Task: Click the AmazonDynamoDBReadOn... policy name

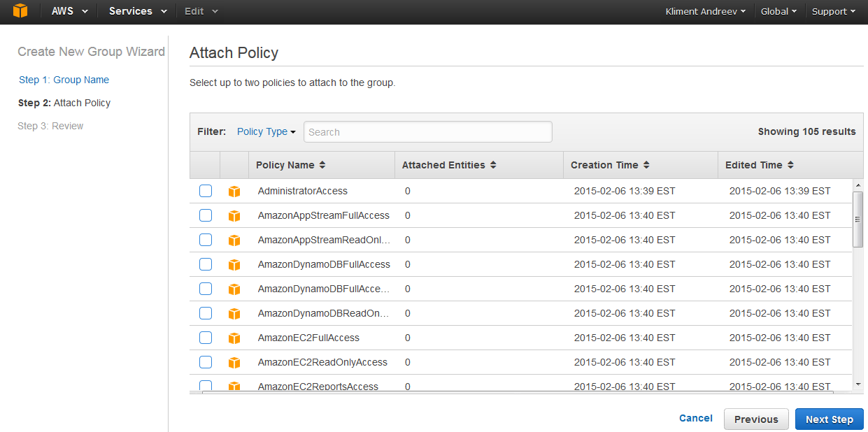Action: pyautogui.click(x=324, y=313)
